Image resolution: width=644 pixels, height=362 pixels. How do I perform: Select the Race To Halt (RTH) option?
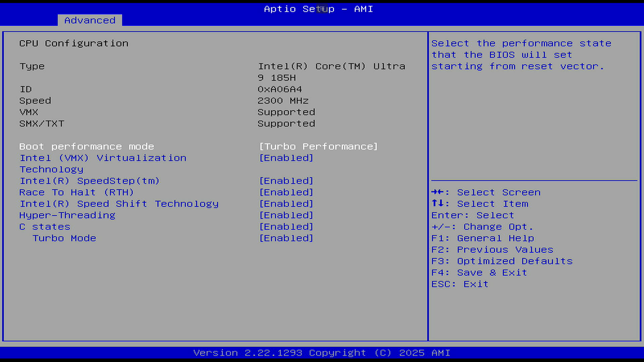[76, 192]
